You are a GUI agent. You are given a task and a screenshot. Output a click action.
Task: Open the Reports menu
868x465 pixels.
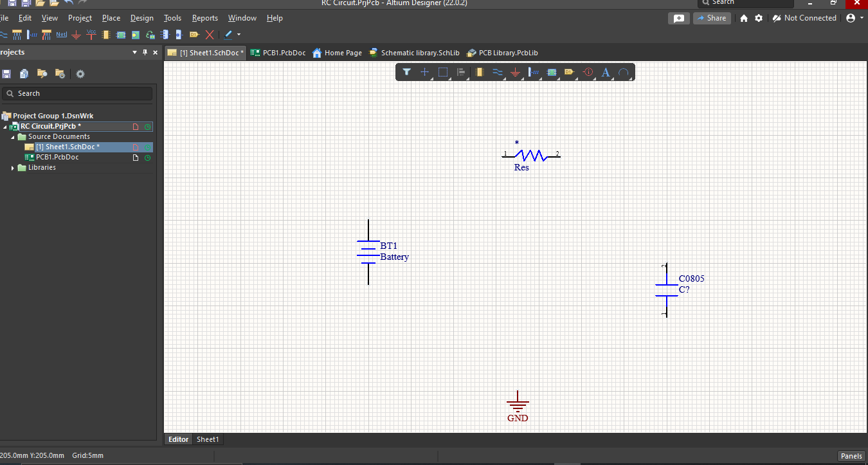click(x=204, y=17)
